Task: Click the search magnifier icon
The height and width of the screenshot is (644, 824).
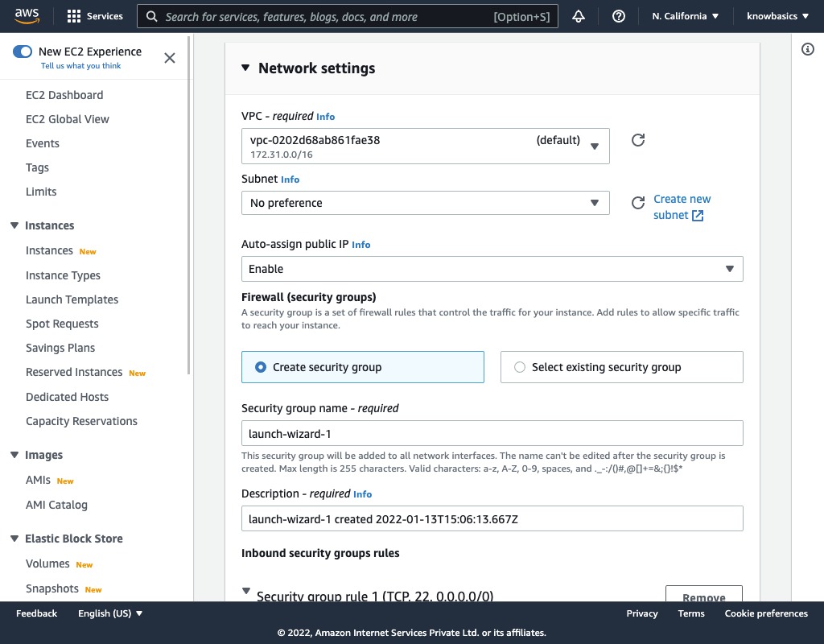Action: click(x=152, y=16)
